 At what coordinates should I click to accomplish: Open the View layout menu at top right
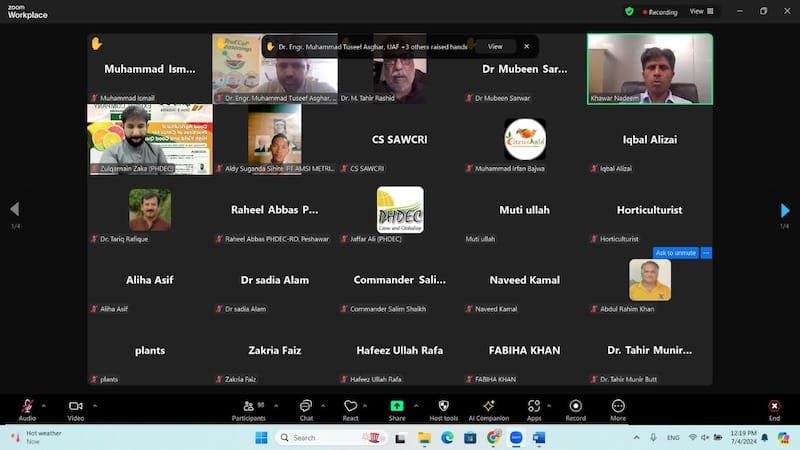tap(702, 11)
